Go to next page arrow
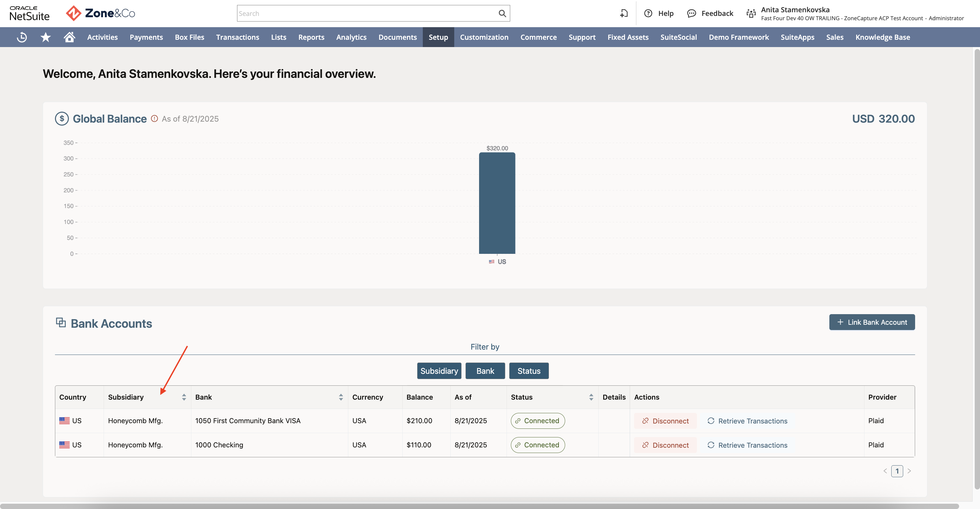This screenshot has width=980, height=509. pyautogui.click(x=909, y=471)
